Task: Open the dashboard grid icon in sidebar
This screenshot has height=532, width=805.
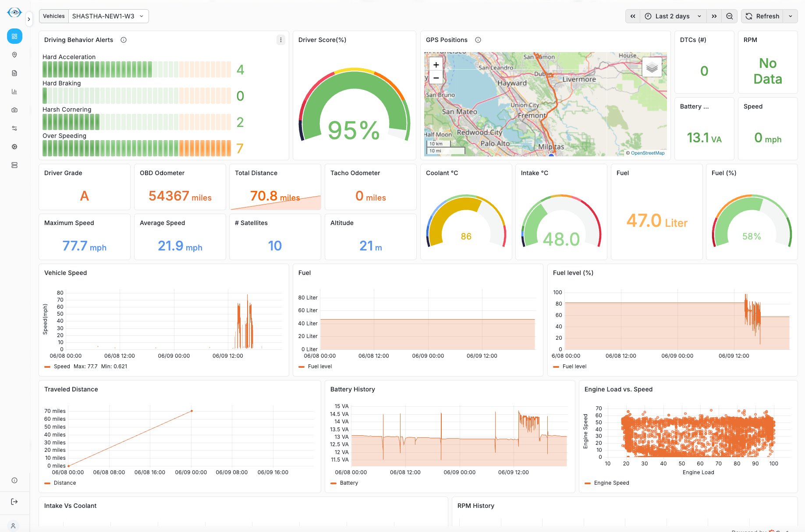Action: pyautogui.click(x=14, y=36)
